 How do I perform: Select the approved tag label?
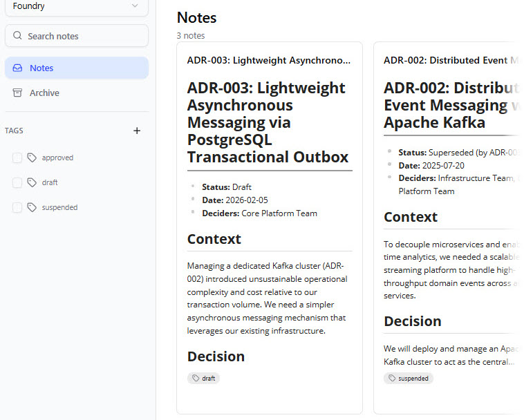57,157
